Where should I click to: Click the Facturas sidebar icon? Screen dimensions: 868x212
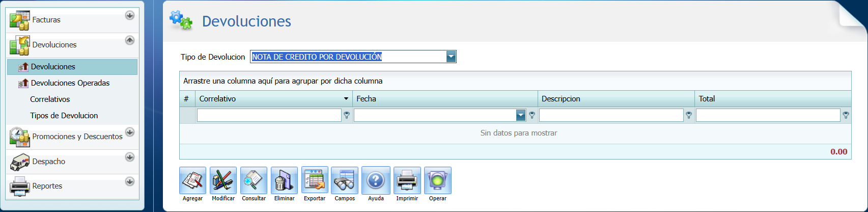[x=20, y=20]
